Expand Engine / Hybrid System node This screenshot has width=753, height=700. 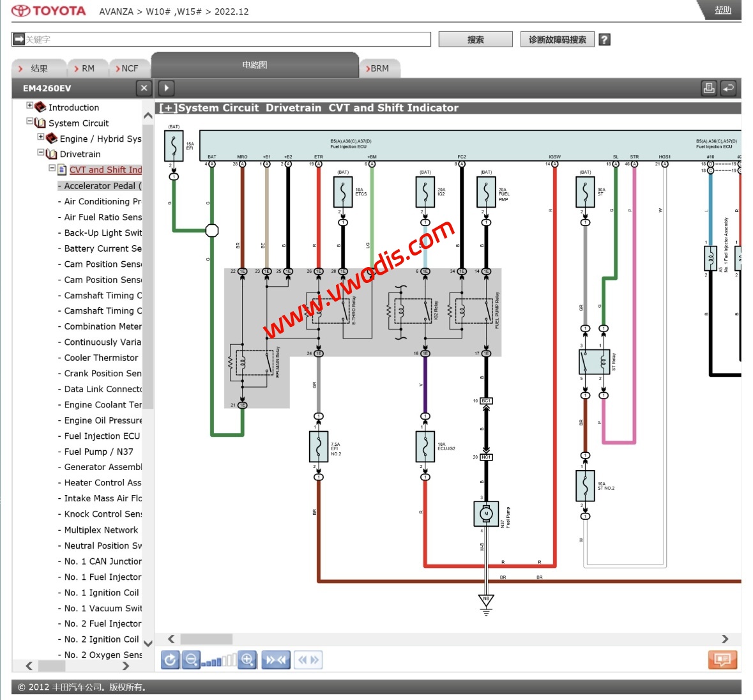(41, 137)
